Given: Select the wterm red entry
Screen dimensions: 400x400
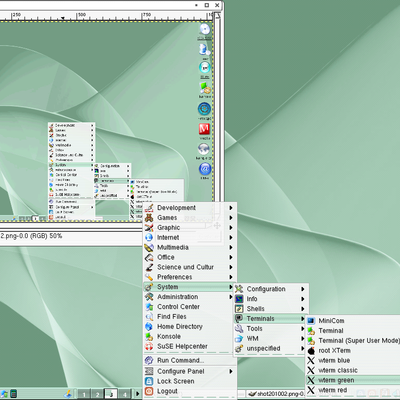Looking at the screenshot, I should [x=353, y=390].
